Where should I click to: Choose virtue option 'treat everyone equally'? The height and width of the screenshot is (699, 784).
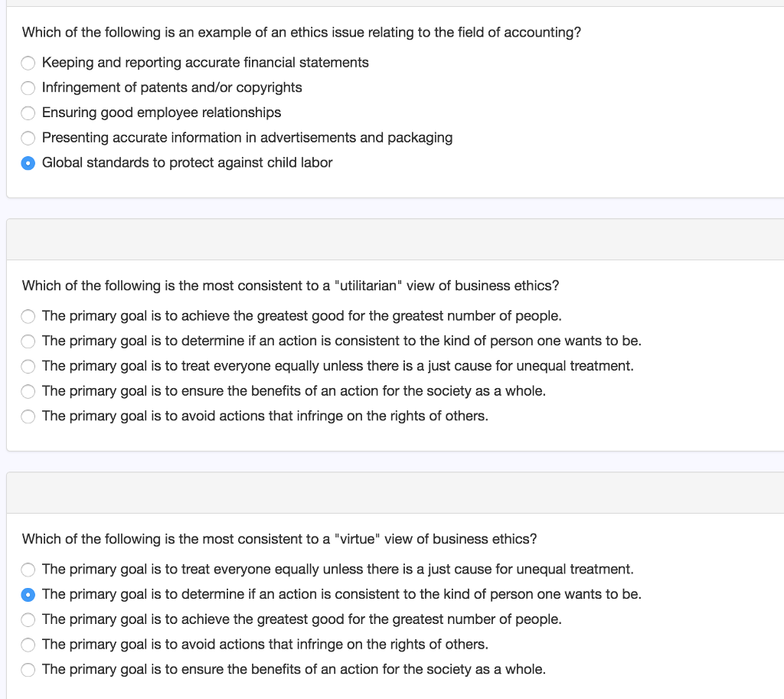coord(28,570)
